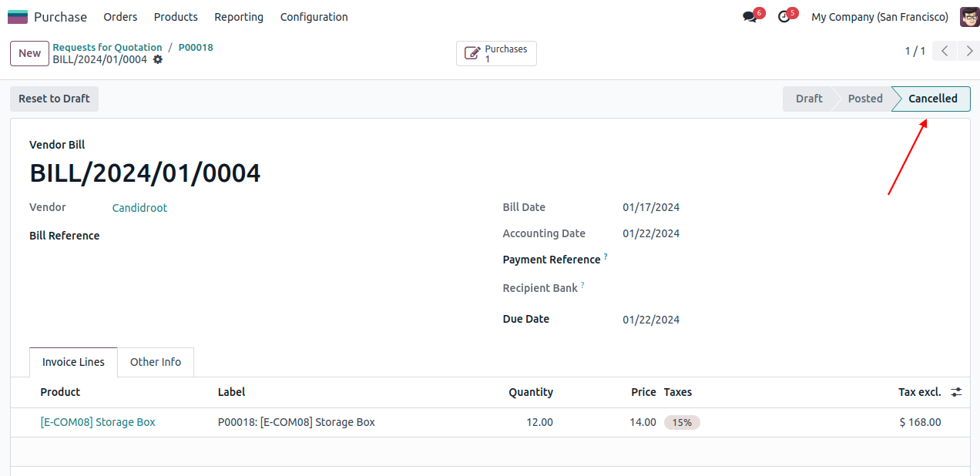Open the My Company switcher
Image resolution: width=980 pixels, height=476 pixels.
pos(879,17)
